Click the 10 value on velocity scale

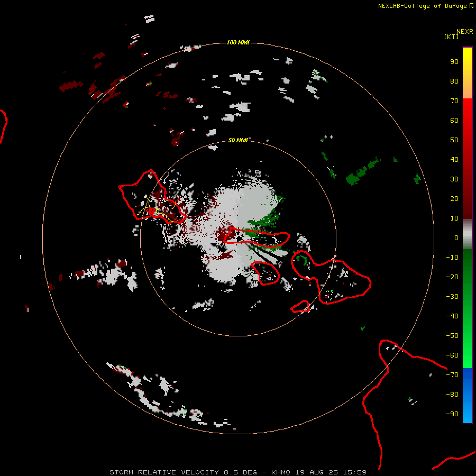[454, 218]
